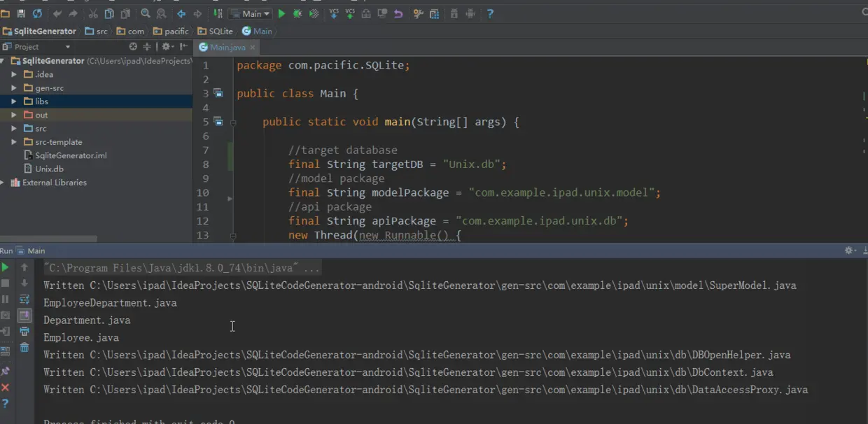Screen dimensions: 868x424
Task: Rerun Main from the Run panel play icon
Action: tap(6, 267)
